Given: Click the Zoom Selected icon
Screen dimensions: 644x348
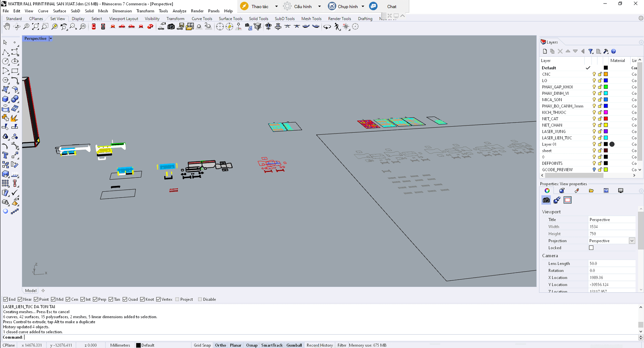Looking at the screenshot, I should [55, 27].
